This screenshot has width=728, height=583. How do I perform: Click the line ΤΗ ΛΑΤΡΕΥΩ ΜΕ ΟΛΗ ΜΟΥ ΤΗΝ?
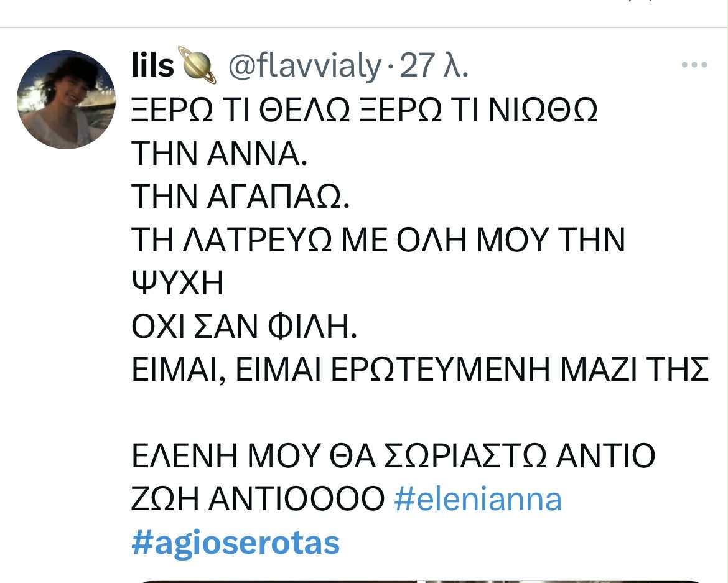click(x=378, y=240)
